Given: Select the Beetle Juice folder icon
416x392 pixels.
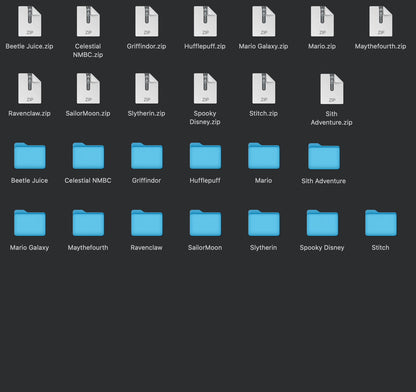Looking at the screenshot, I should 30,156.
